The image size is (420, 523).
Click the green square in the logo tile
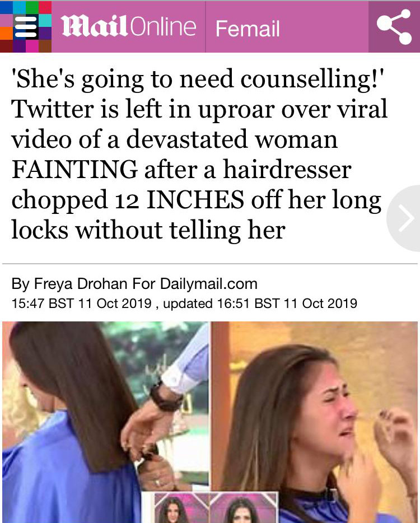(32, 7)
